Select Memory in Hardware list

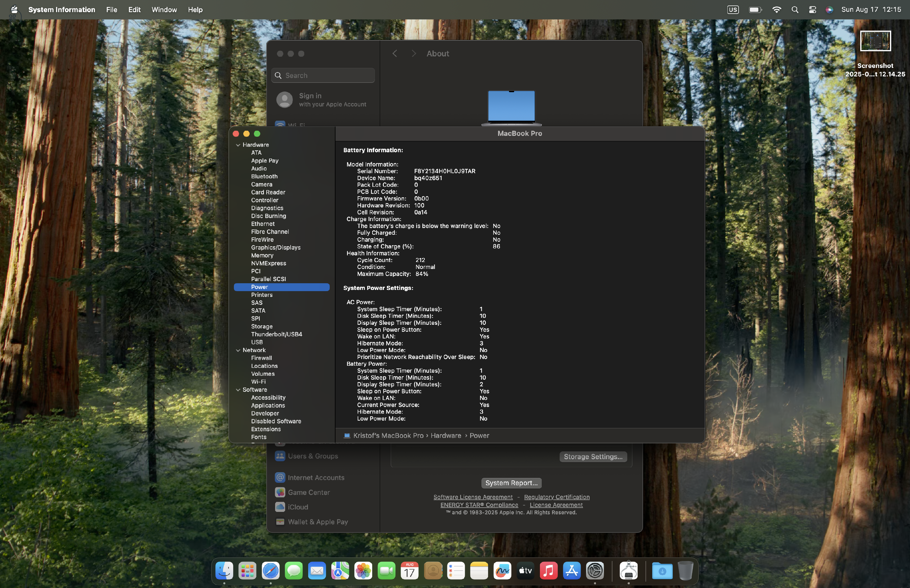click(262, 255)
